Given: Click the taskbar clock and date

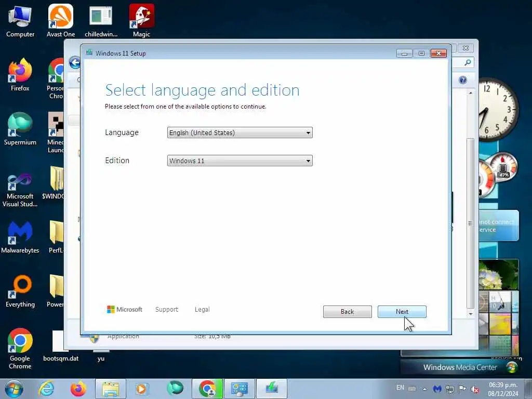Looking at the screenshot, I should pyautogui.click(x=503, y=389).
